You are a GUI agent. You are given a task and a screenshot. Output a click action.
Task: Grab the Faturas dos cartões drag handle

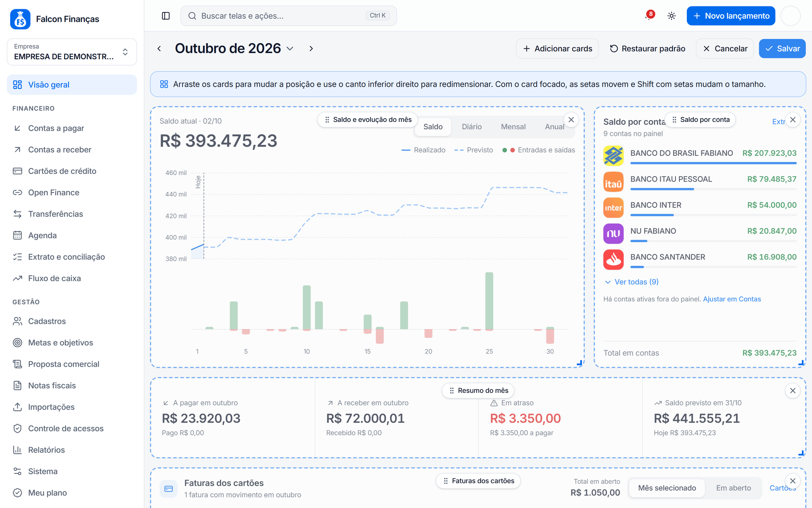pyautogui.click(x=478, y=481)
